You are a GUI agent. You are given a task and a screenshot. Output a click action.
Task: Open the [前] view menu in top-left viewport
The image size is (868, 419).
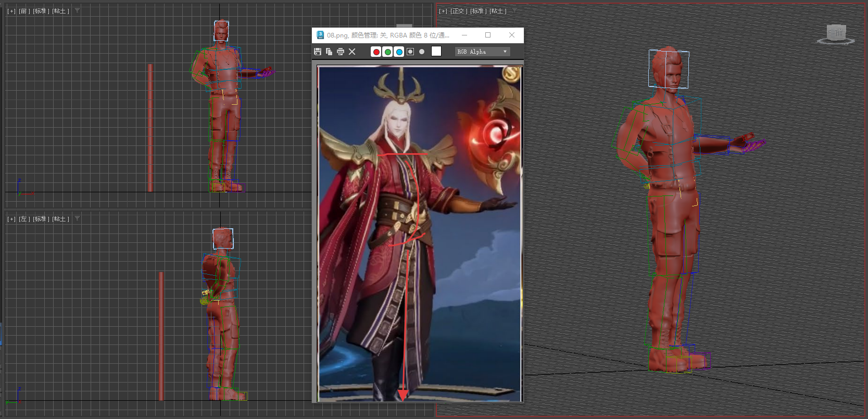[24, 11]
